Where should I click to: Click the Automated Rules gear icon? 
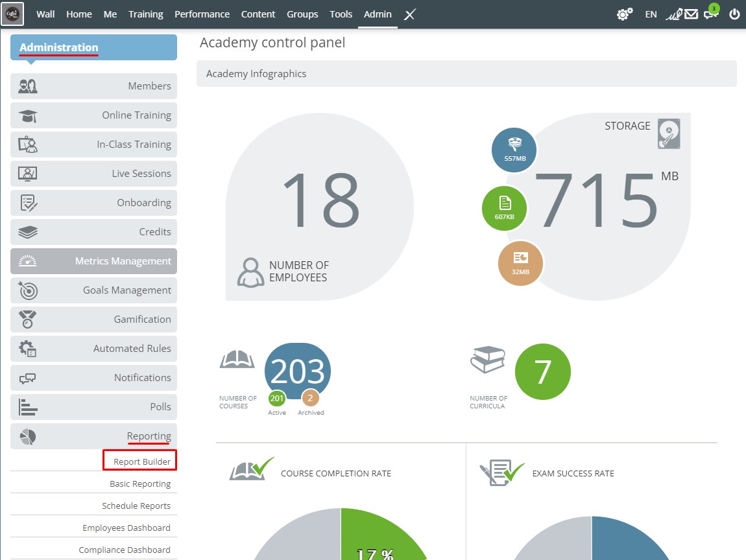pos(28,349)
